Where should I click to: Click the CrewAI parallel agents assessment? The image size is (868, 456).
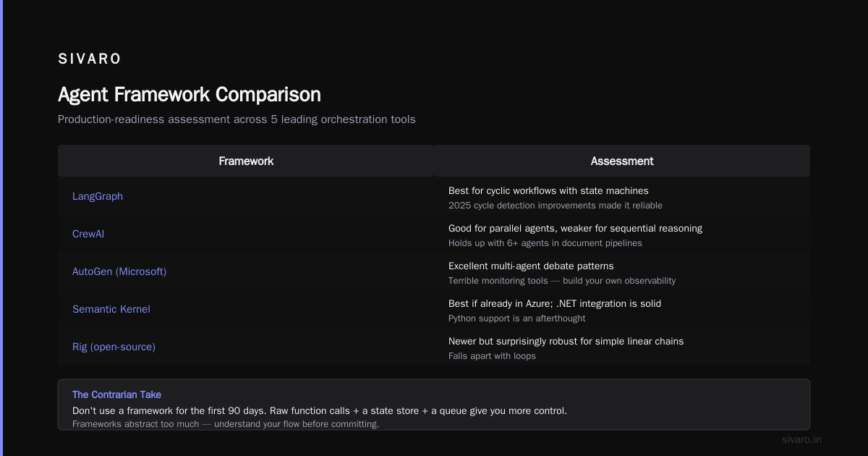click(x=575, y=229)
